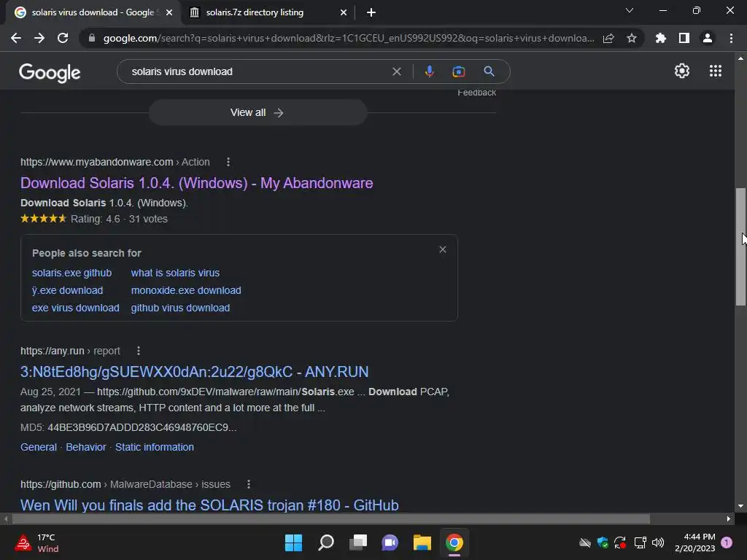This screenshot has width=747, height=560.
Task: Open File Explorer from taskbar
Action: 422,542
